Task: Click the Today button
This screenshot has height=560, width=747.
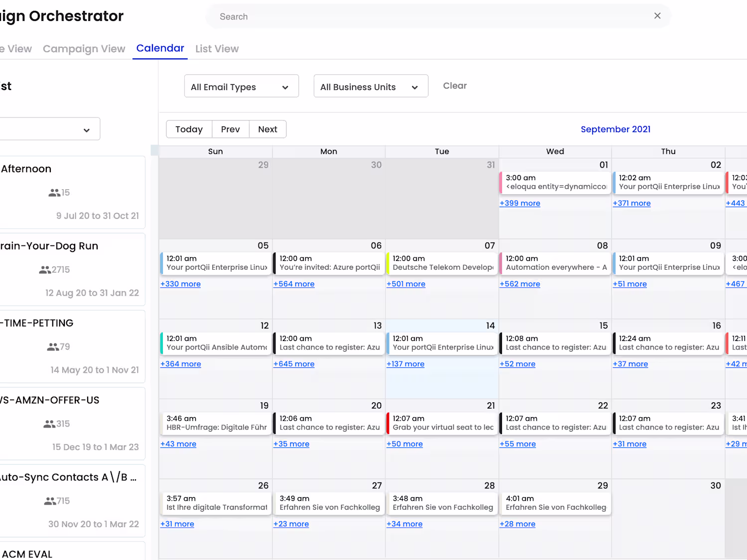Action: pos(189,129)
